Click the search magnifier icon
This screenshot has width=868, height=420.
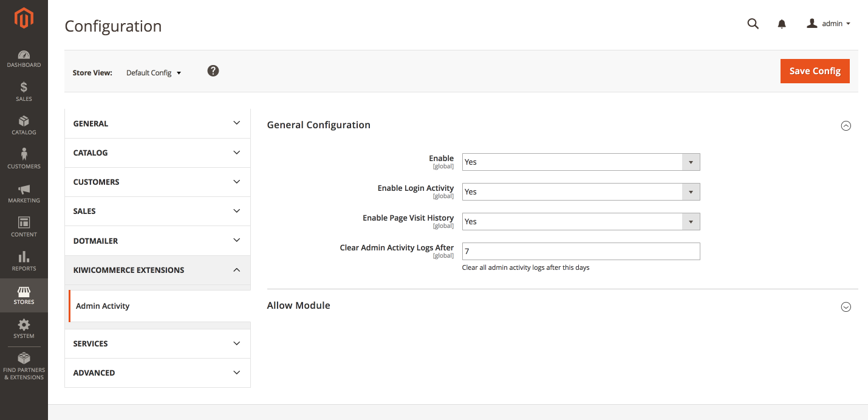point(753,24)
